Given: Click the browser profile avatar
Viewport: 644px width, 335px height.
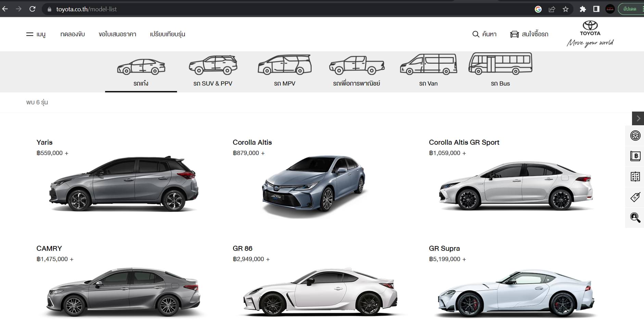Looking at the screenshot, I should click(x=610, y=9).
